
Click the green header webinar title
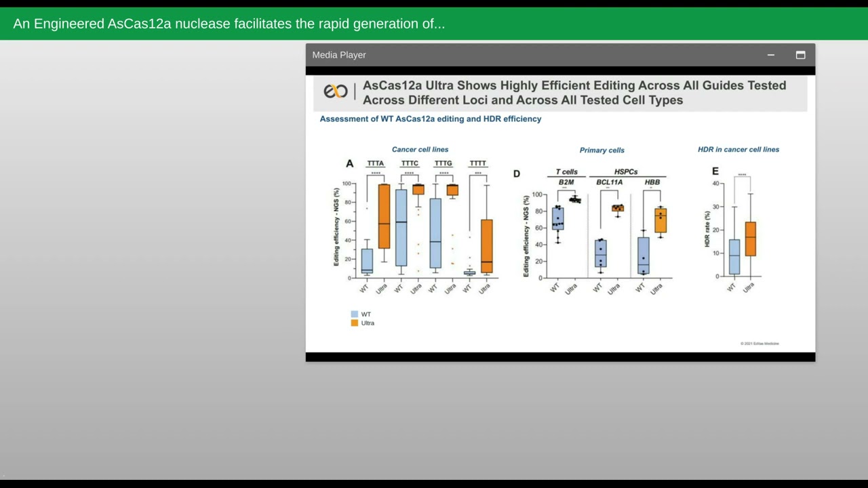(x=229, y=24)
